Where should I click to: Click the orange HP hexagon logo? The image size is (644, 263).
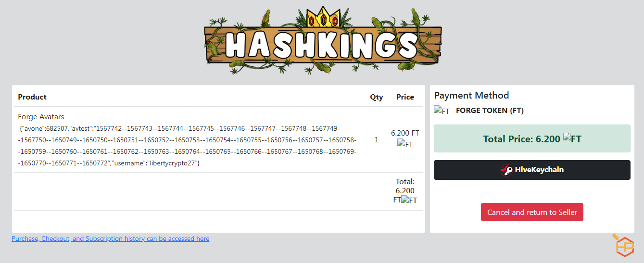pos(624,246)
